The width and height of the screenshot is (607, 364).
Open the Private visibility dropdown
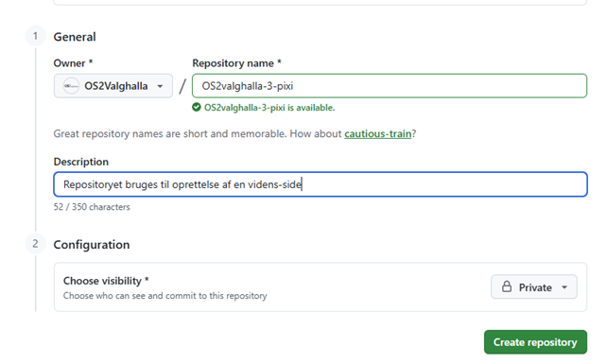(x=534, y=286)
